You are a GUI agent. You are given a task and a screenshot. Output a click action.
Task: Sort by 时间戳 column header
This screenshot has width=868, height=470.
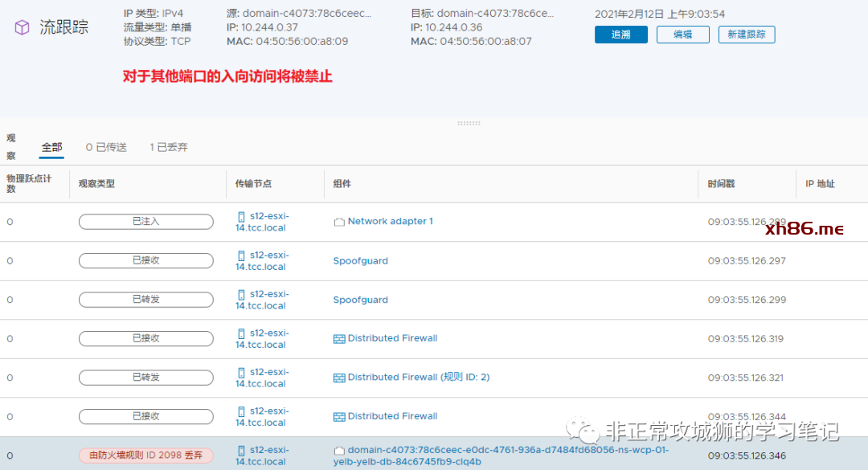(x=721, y=184)
